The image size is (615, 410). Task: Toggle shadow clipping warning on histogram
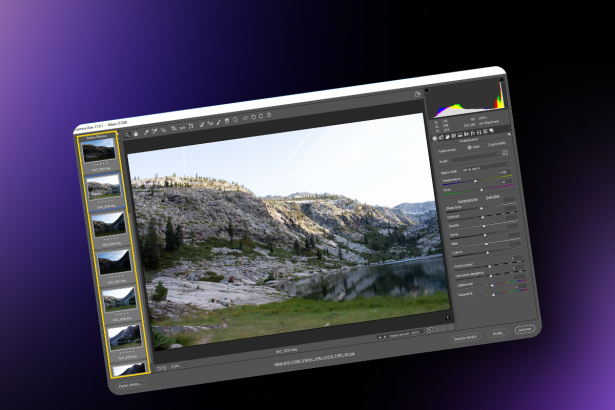(x=427, y=90)
